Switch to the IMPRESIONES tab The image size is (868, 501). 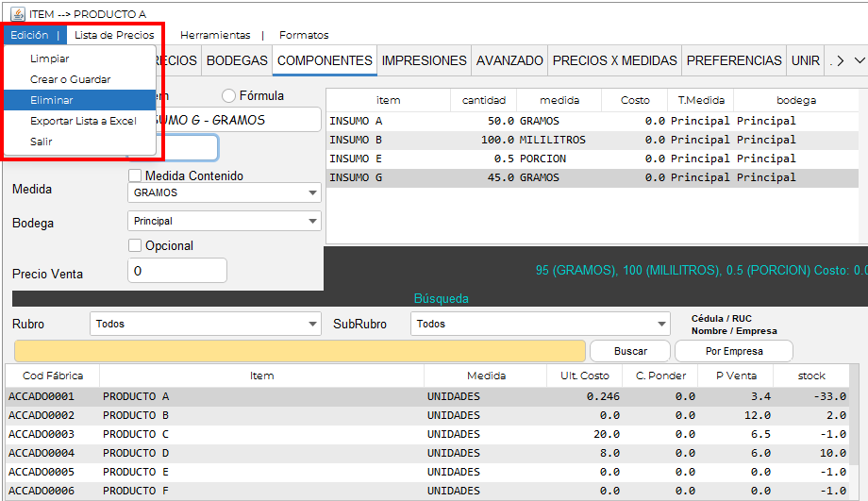(424, 60)
